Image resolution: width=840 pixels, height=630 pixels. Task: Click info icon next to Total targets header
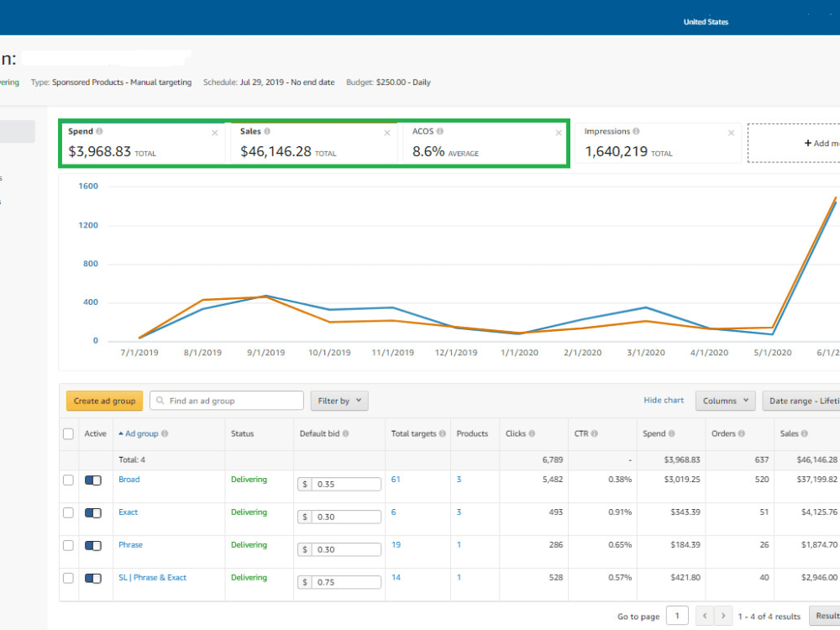(443, 433)
